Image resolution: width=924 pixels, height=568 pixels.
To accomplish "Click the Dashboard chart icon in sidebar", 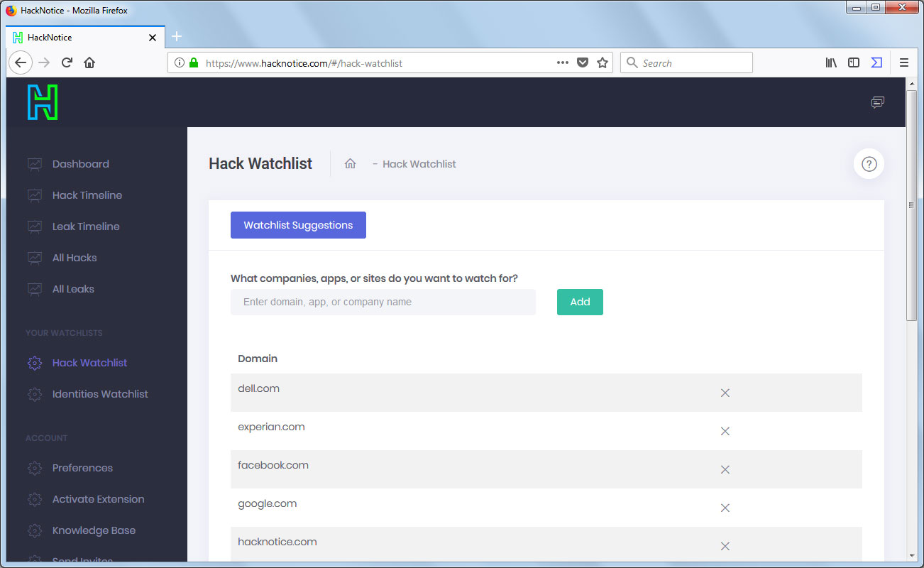I will [x=34, y=164].
